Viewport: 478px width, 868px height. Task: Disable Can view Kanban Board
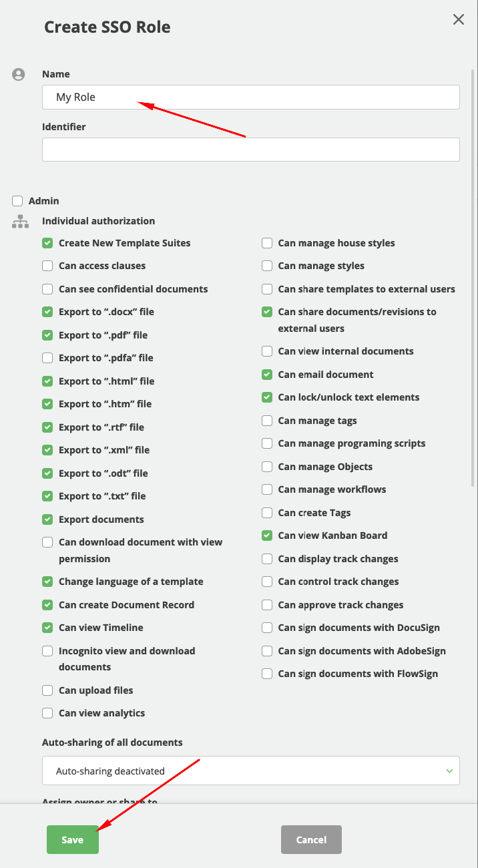[267, 535]
